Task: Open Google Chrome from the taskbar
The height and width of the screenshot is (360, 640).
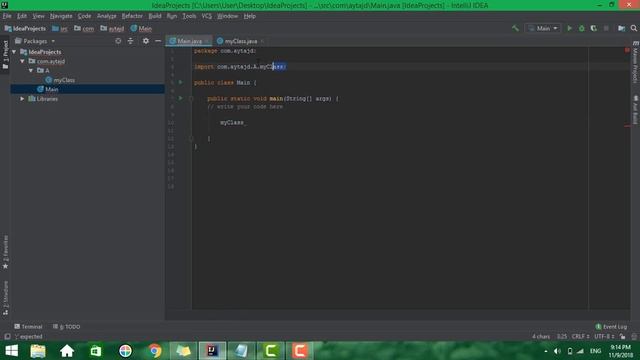Action: (x=155, y=351)
